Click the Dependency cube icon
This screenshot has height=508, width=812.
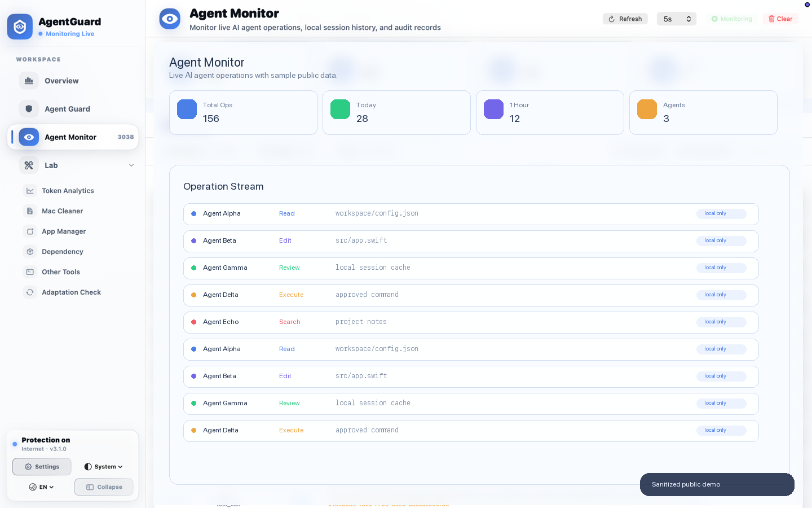click(30, 252)
